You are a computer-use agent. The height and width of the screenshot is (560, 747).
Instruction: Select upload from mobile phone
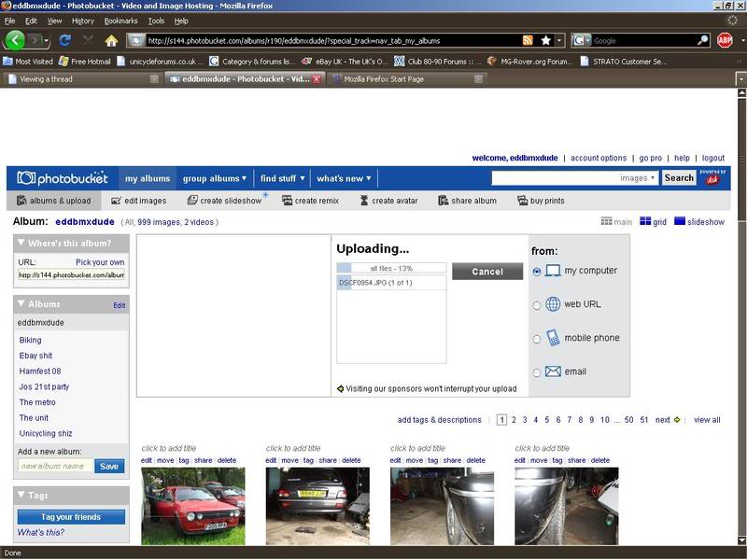pos(536,339)
